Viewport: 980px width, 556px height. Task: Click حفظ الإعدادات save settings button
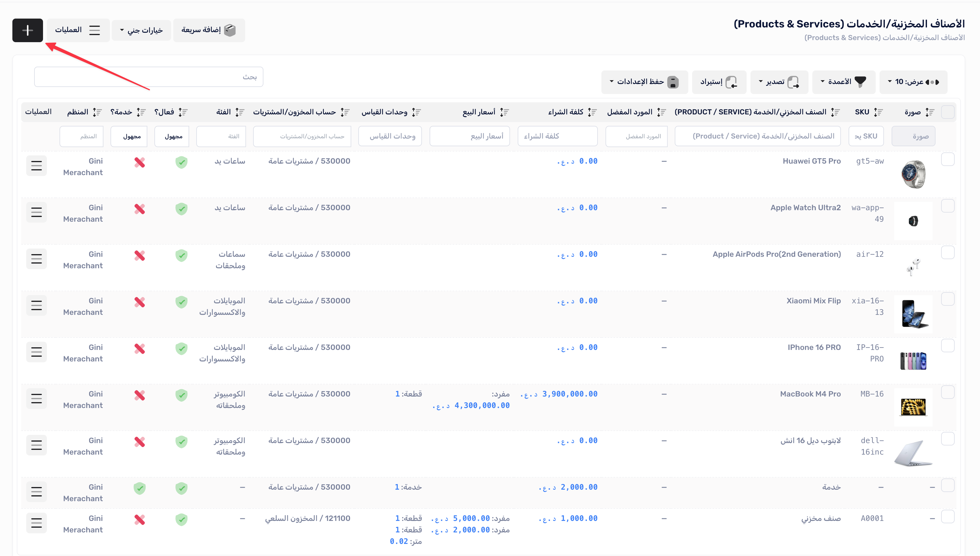pos(644,82)
